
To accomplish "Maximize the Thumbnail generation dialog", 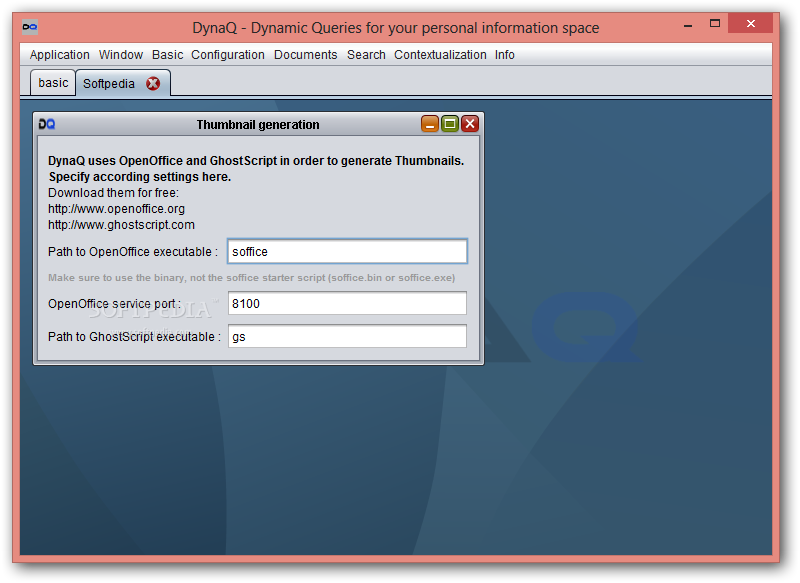I will pyautogui.click(x=449, y=123).
